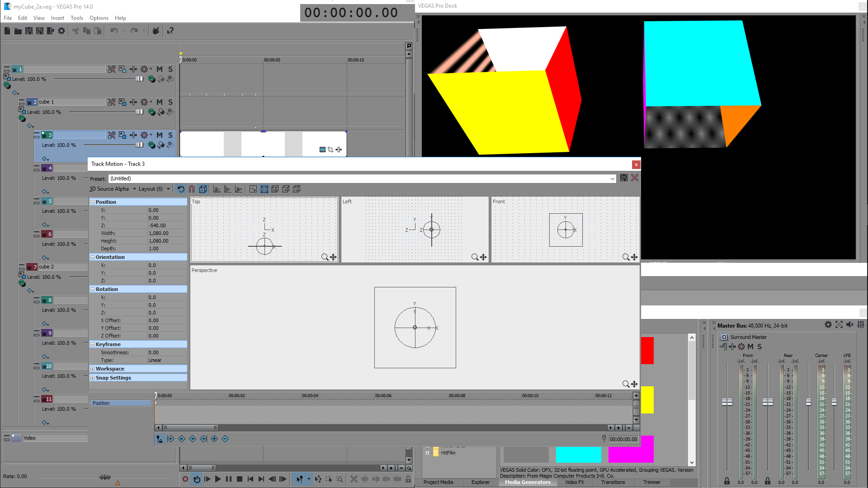Select the Envelope Edit tool
Screen dimensions: 868x488
click(x=318, y=479)
